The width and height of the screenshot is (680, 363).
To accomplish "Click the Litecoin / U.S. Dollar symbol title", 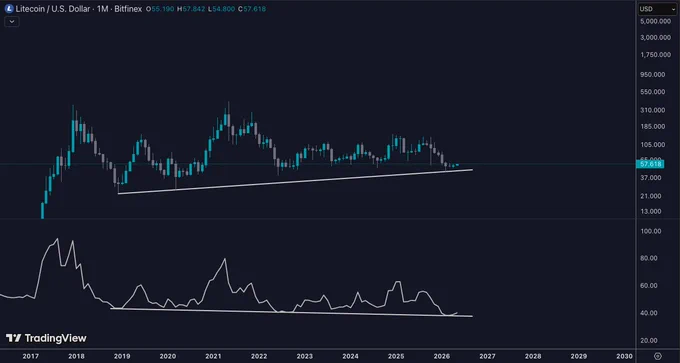I will click(54, 9).
